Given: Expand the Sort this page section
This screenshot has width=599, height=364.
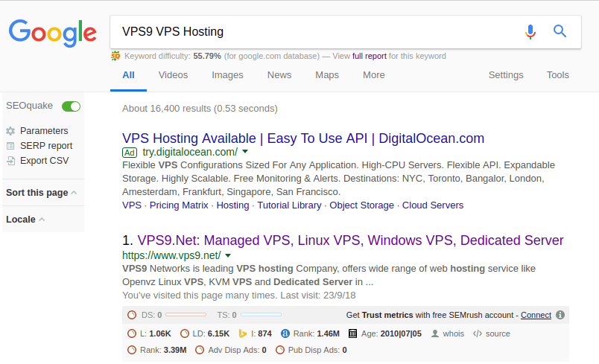Looking at the screenshot, I should (41, 193).
